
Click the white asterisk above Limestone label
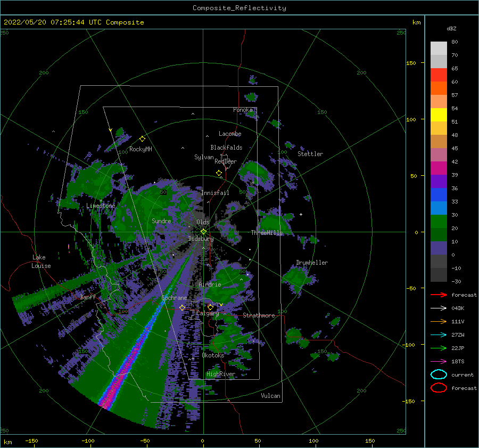[x=101, y=201]
